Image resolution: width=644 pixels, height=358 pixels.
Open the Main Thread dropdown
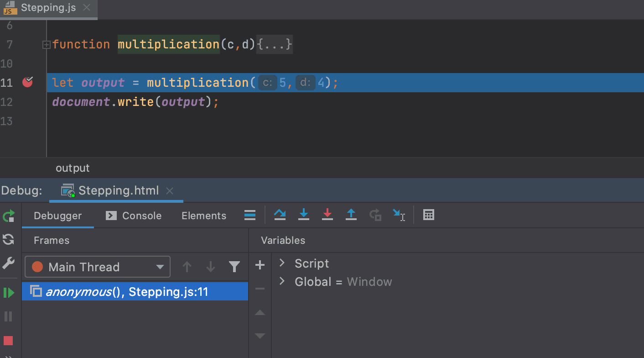(x=159, y=267)
